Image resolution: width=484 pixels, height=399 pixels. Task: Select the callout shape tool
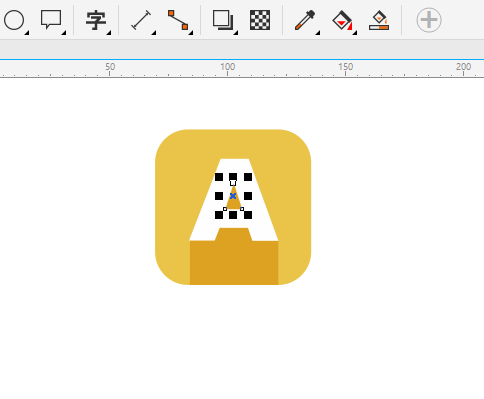coord(51,20)
